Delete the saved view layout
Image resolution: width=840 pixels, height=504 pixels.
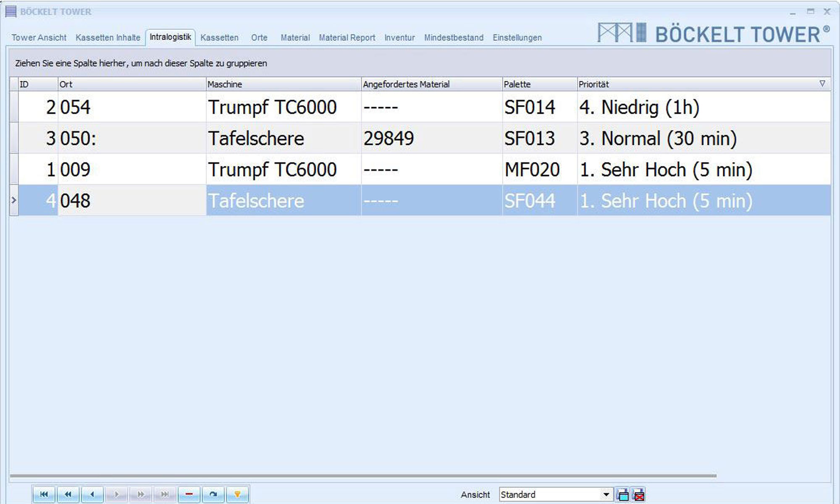(638, 495)
